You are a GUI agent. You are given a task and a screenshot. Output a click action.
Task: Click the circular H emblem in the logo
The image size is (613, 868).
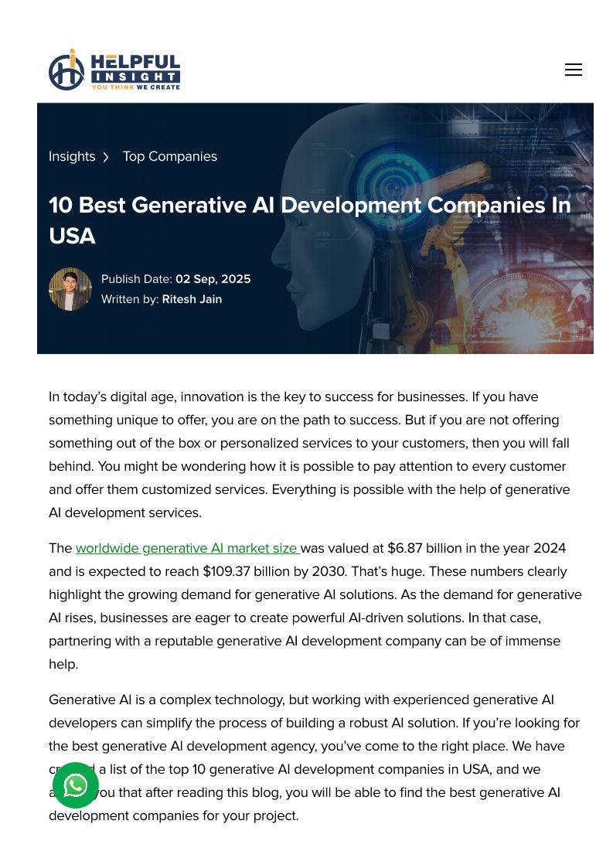click(x=66, y=70)
